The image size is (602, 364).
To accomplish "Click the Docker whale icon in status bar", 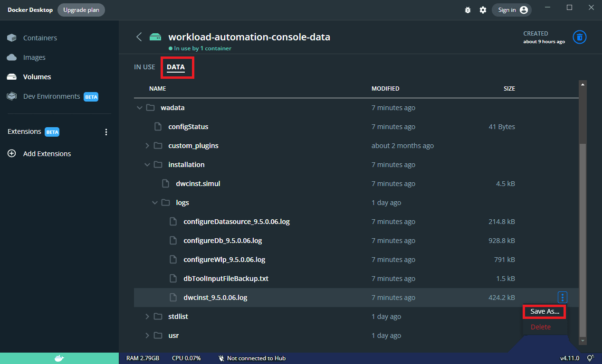I will [x=59, y=358].
